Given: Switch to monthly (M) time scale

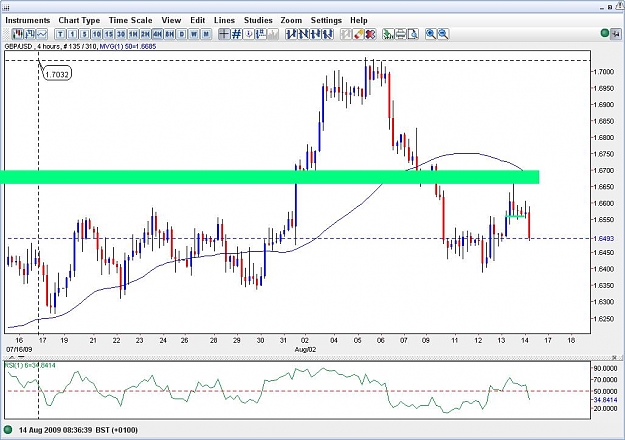Looking at the screenshot, I should click(206, 34).
